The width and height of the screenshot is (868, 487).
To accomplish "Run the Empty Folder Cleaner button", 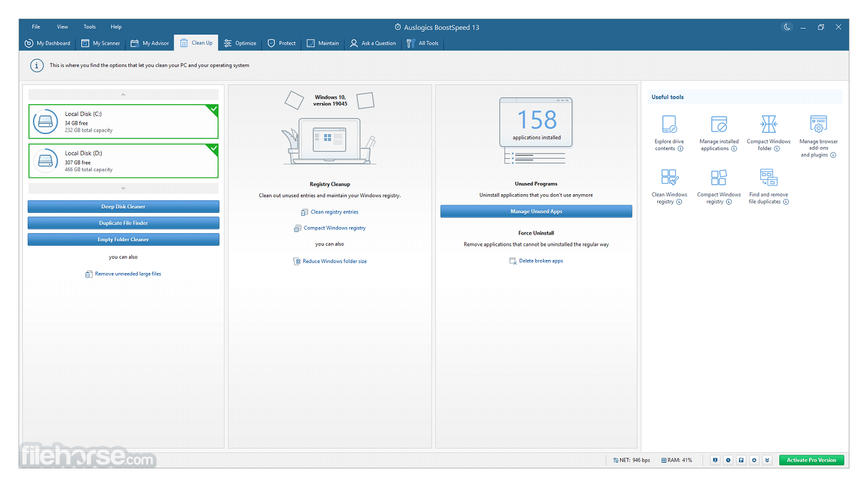I will pyautogui.click(x=123, y=239).
